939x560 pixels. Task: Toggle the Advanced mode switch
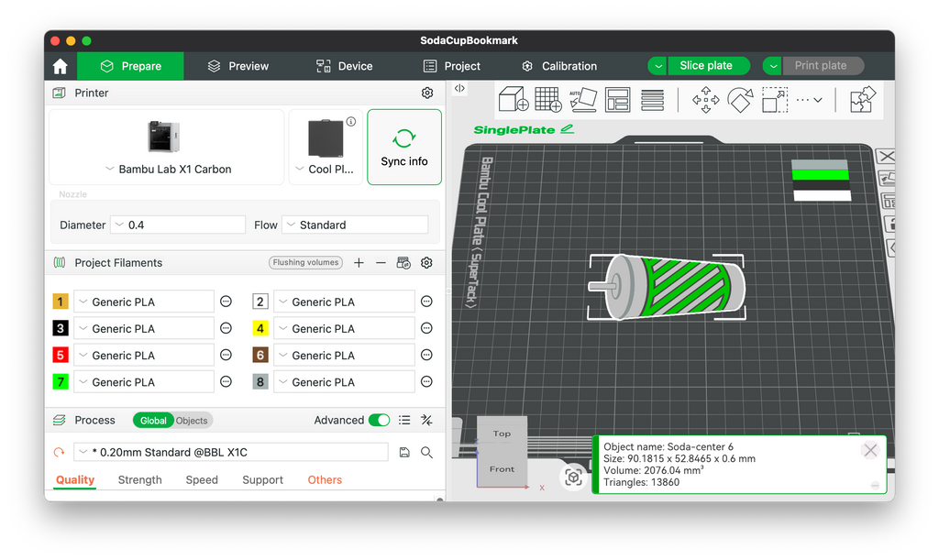(x=379, y=420)
